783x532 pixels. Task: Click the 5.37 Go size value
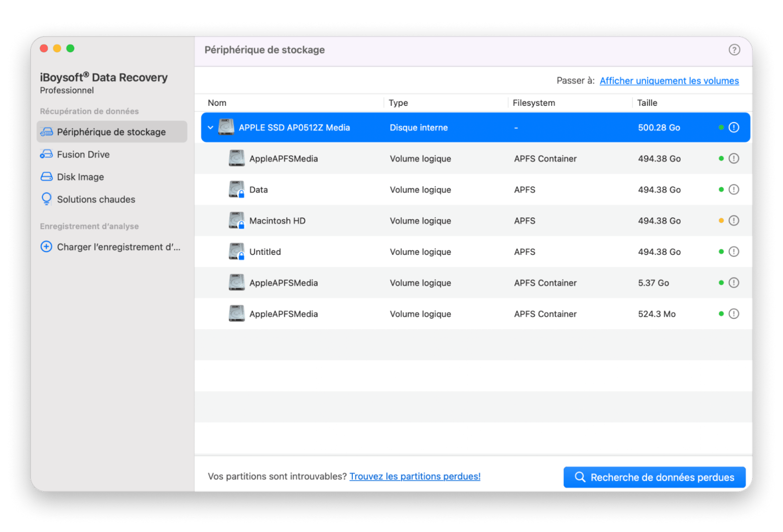pyautogui.click(x=654, y=283)
